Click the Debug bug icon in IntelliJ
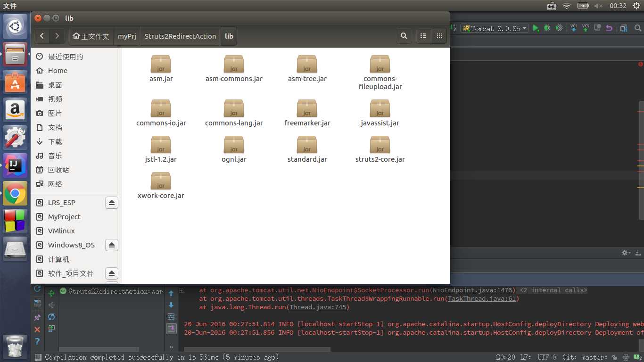This screenshot has width=644, height=362. coord(547,28)
